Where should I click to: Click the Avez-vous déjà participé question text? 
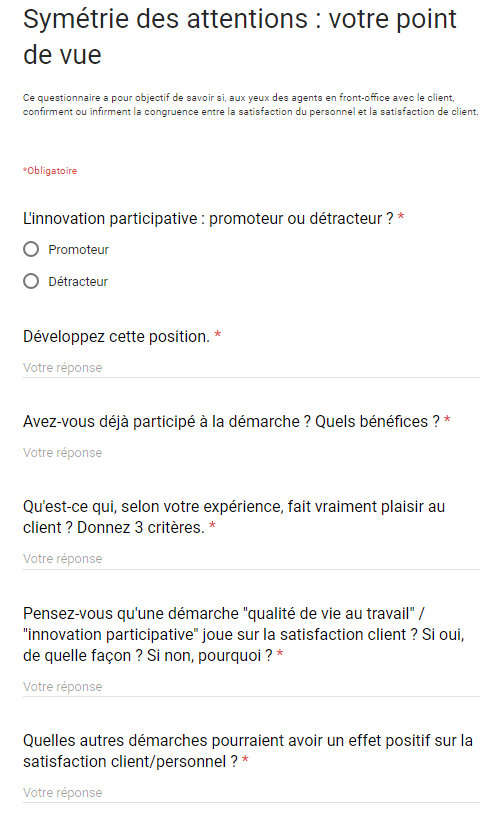(x=231, y=422)
